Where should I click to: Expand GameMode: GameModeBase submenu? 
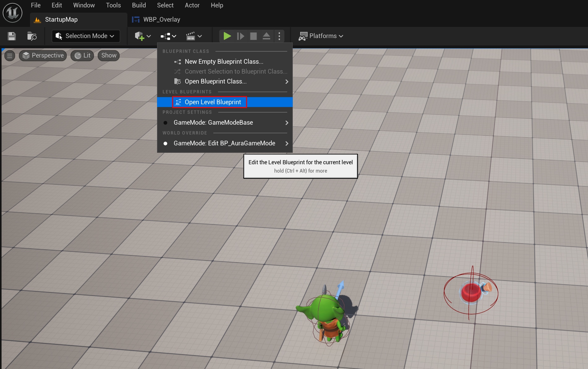coord(225,122)
